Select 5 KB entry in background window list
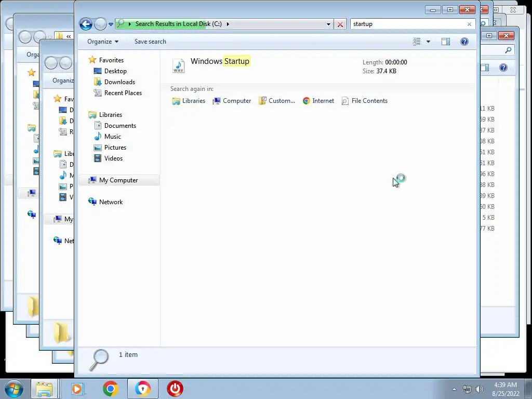532x399 pixels. tap(488, 218)
